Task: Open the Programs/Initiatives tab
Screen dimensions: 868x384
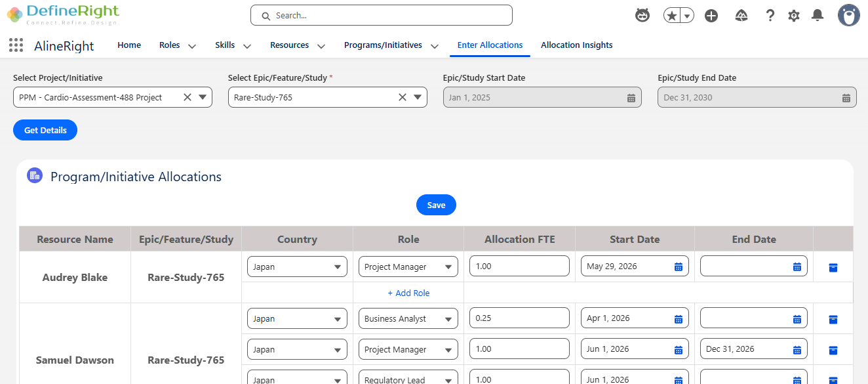Action: coord(383,45)
